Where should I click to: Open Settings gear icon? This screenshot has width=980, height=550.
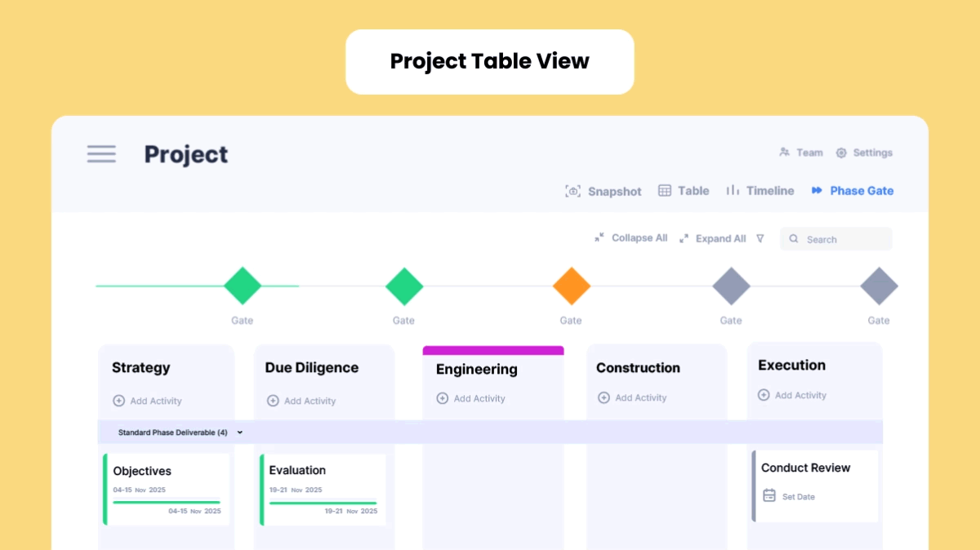click(x=841, y=153)
